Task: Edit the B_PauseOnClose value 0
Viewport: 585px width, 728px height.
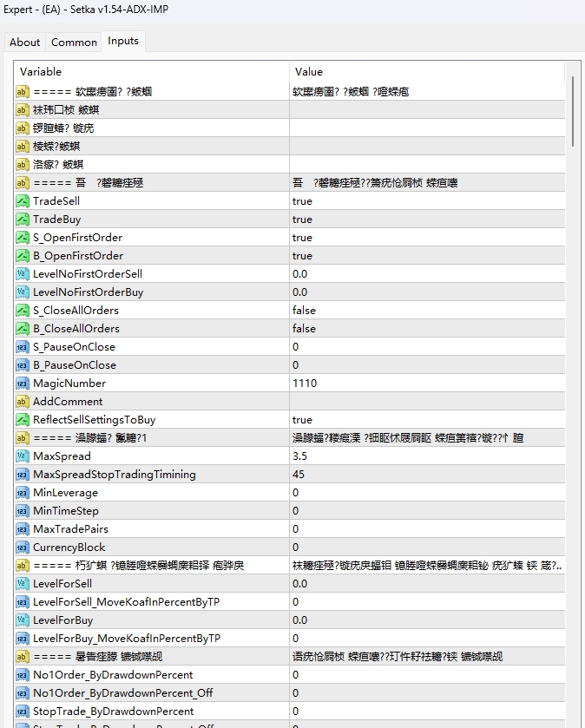Action: point(427,365)
